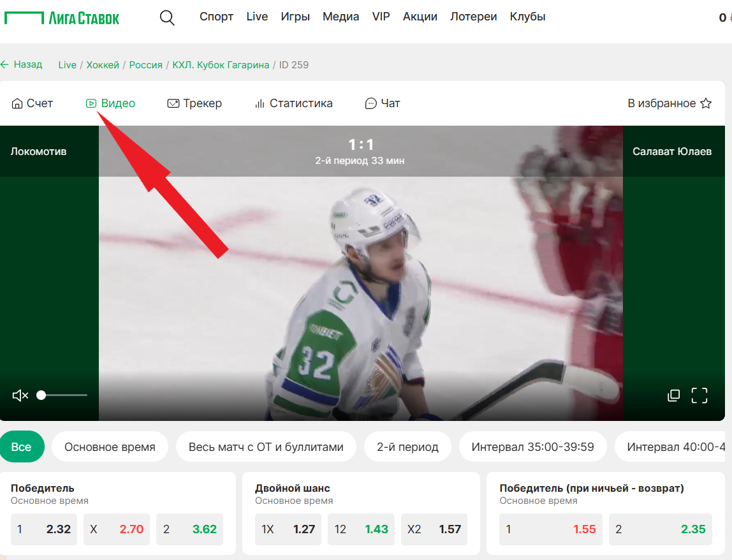Click the 1 : 1 score display
This screenshot has height=560, width=732.
point(361,144)
